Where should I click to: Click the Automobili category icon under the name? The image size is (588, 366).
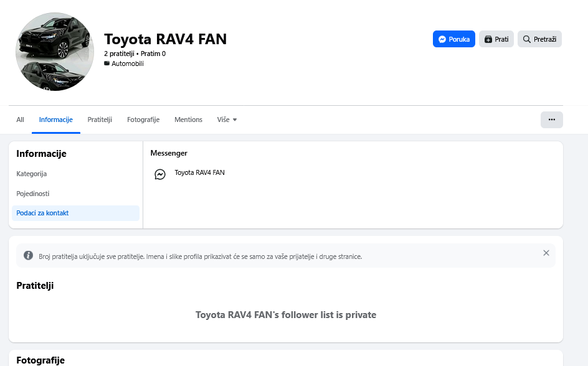(107, 63)
